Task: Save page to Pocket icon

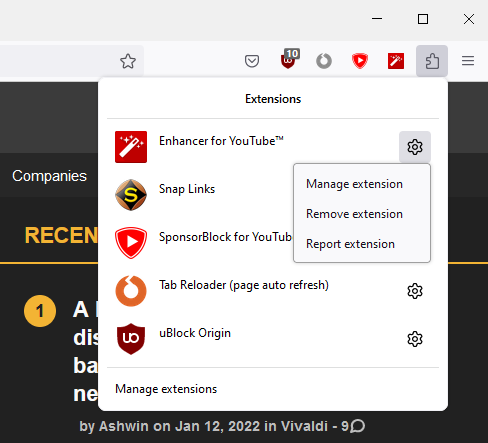Action: (x=252, y=61)
